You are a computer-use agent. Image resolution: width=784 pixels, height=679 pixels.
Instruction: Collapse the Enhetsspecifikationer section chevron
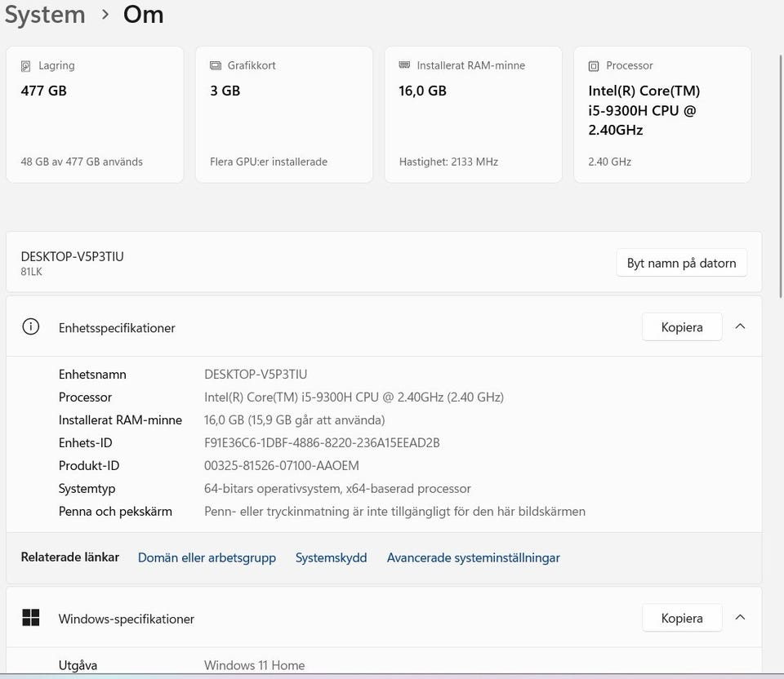click(x=740, y=326)
